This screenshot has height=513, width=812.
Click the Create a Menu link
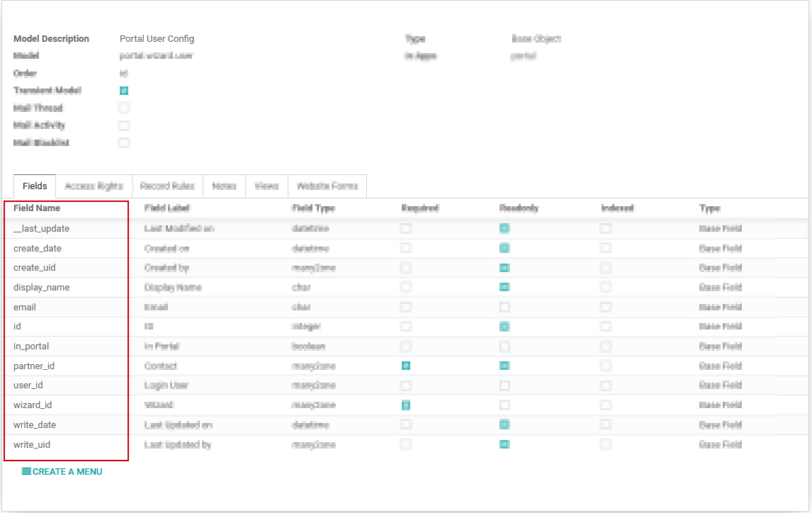pyautogui.click(x=67, y=471)
